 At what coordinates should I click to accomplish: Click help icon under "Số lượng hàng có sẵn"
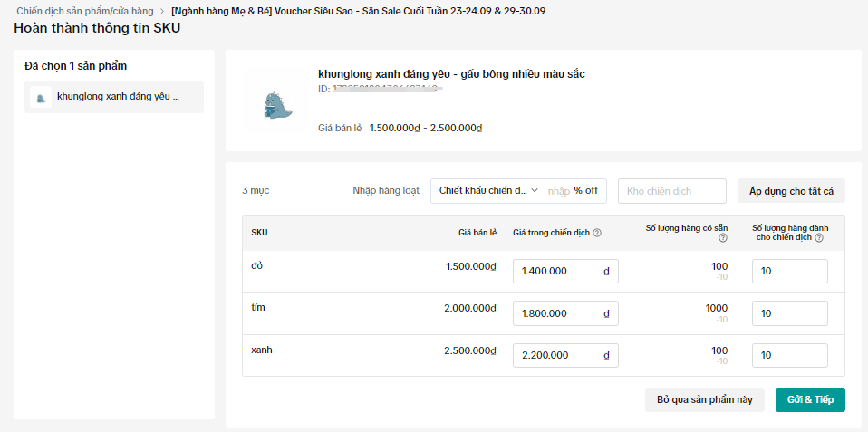723,239
